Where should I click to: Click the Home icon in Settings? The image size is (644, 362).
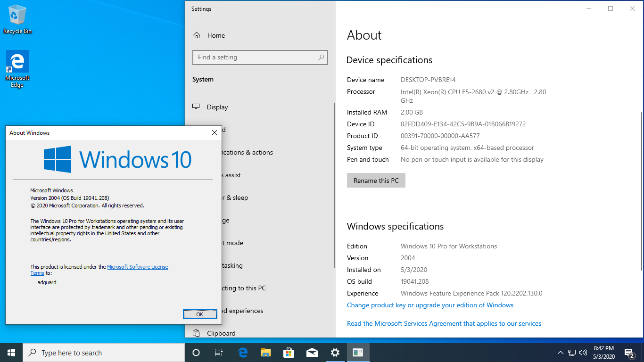pos(197,35)
